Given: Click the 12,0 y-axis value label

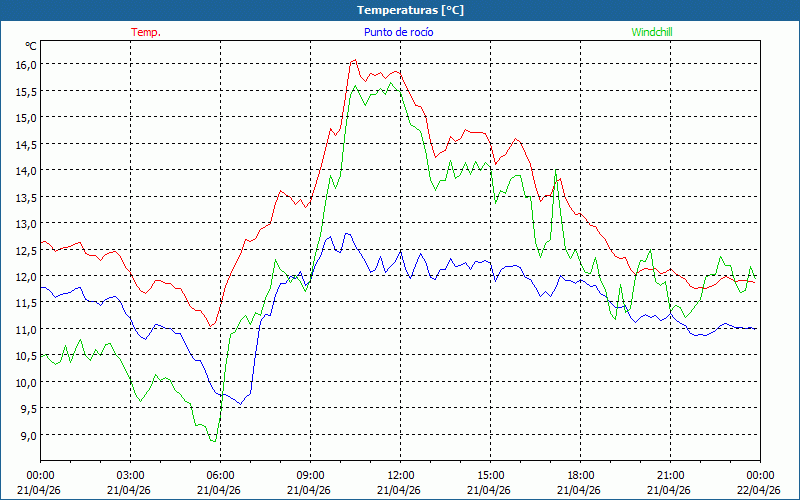Looking at the screenshot, I should click(x=26, y=276).
